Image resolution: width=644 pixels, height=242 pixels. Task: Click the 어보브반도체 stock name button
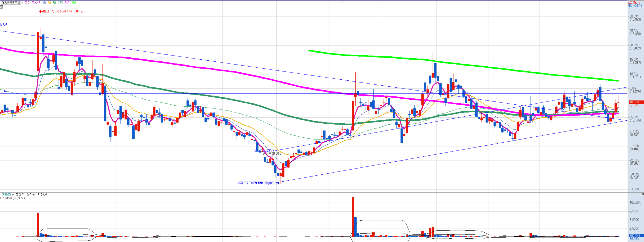pyautogui.click(x=10, y=3)
